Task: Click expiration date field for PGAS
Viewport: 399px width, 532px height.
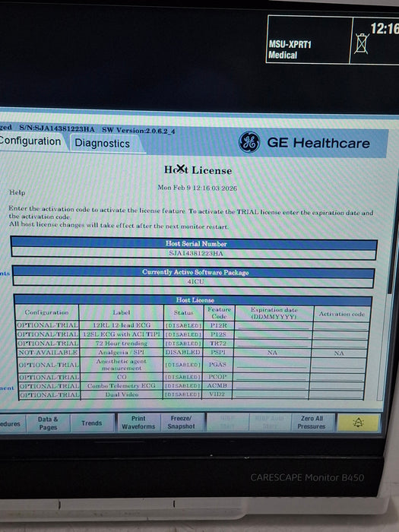Action: (272, 365)
